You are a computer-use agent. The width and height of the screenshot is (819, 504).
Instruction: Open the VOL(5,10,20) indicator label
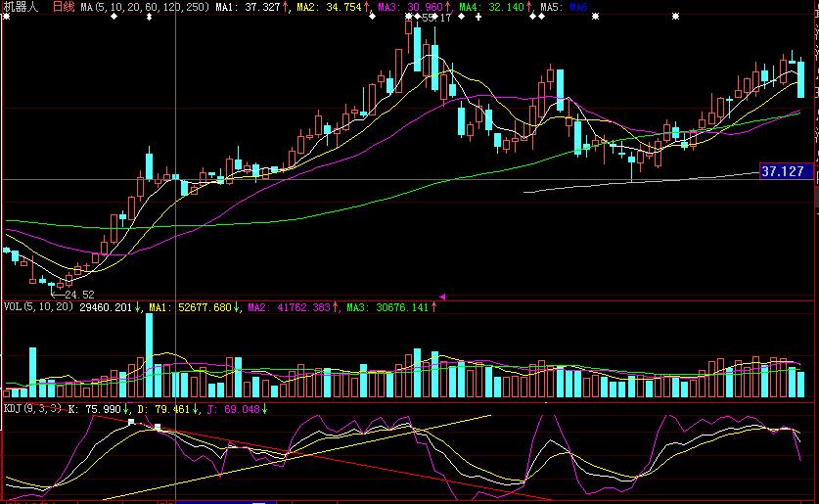click(39, 306)
